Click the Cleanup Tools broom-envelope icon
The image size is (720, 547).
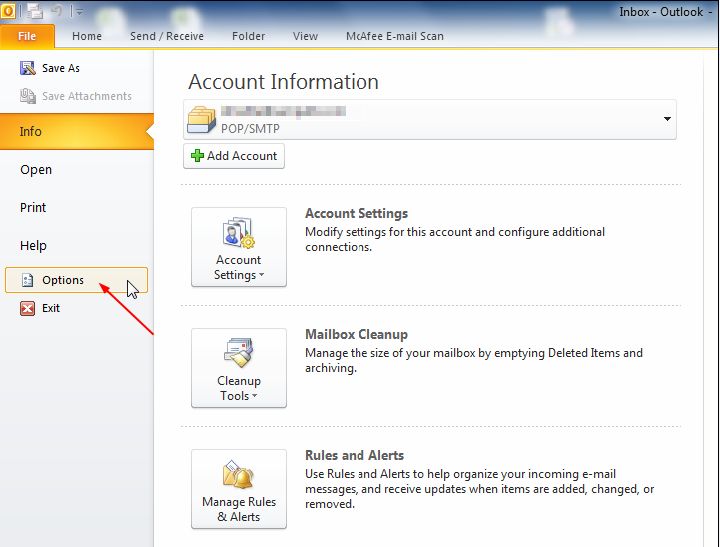[239, 353]
